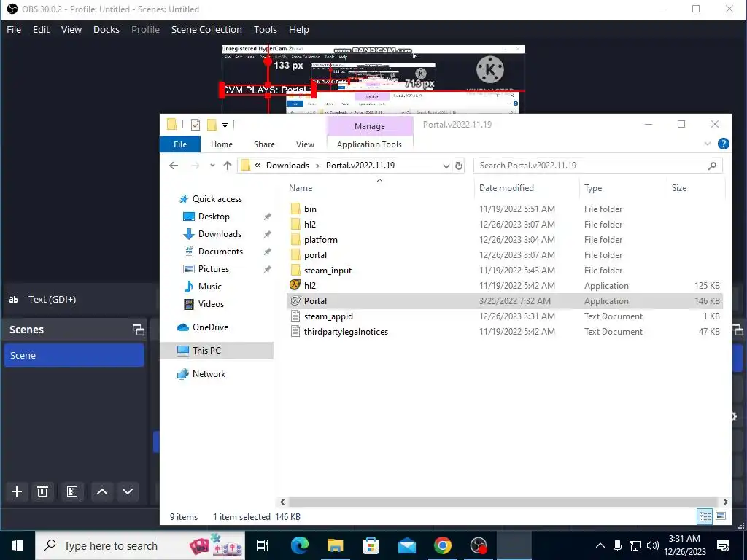The height and width of the screenshot is (560, 747).
Task: Click Downloads in the address breadcrumb
Action: click(287, 166)
